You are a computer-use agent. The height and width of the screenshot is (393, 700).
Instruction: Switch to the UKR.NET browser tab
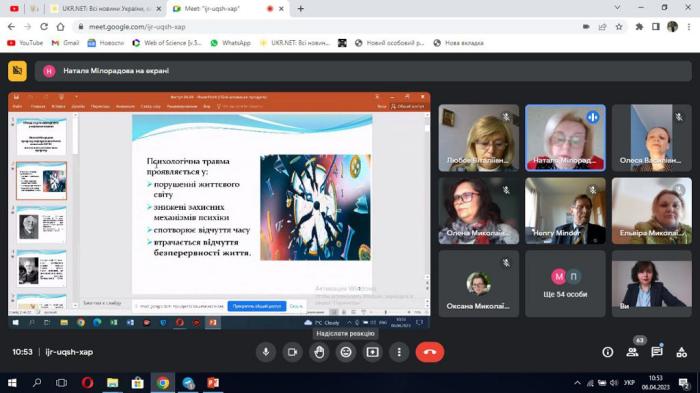pos(106,8)
